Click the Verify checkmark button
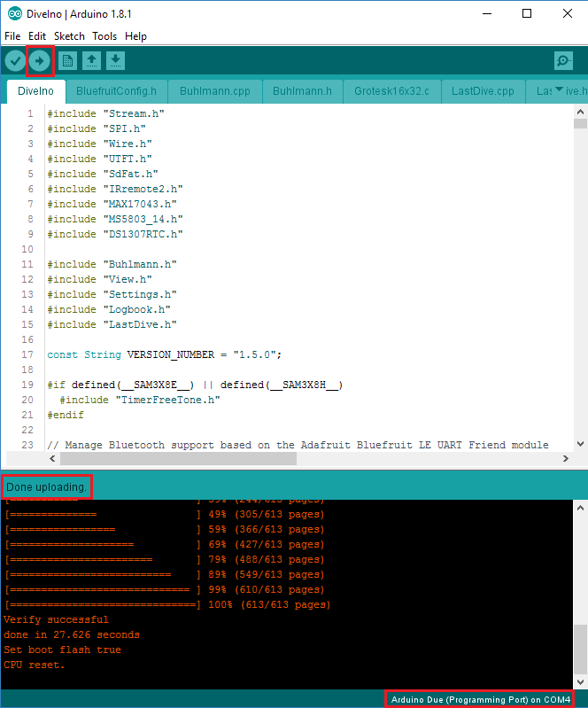Viewport: 588px width, 708px height. [x=15, y=60]
